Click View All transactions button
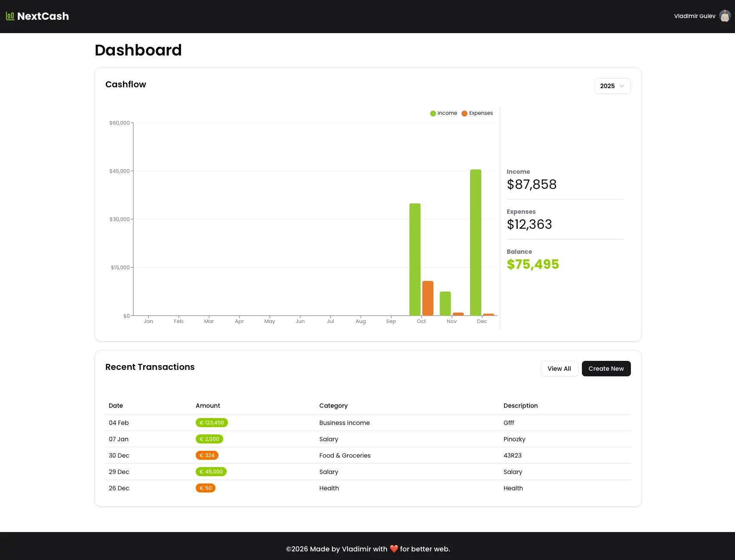The image size is (735, 560). pos(559,369)
